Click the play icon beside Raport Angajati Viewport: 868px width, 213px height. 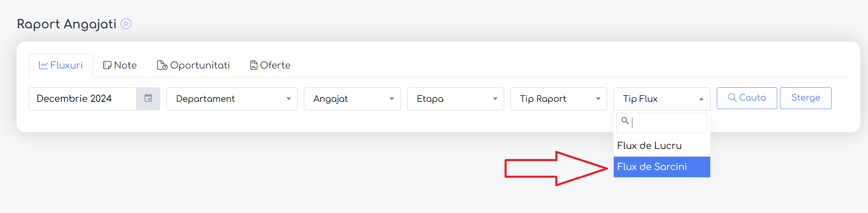pos(126,24)
